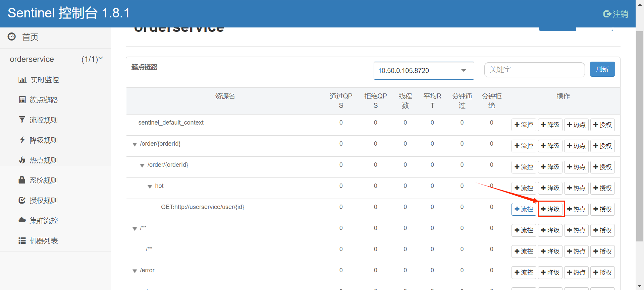Viewport: 644px width, 290px height.
Task: Click the 授权规则 check-square icon
Action: click(x=22, y=200)
